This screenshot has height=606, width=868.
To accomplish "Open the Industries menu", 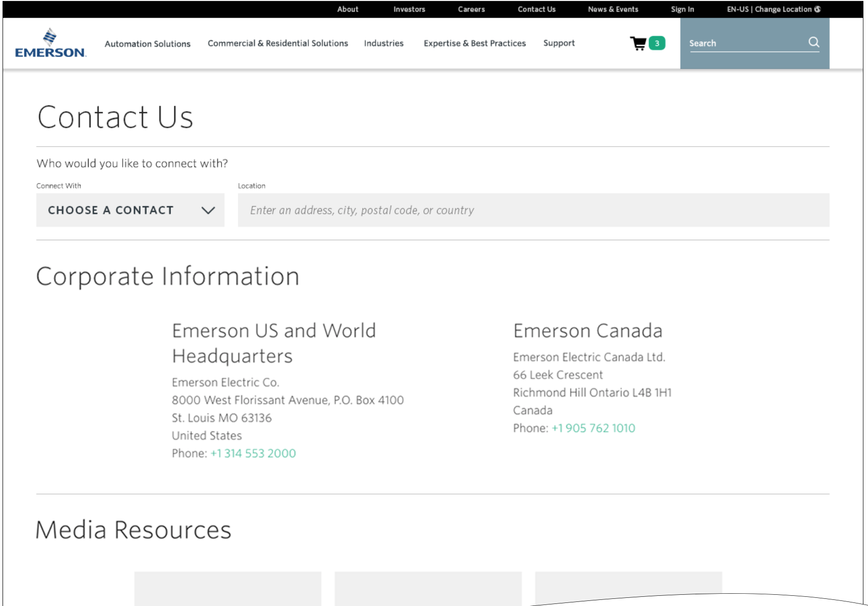I will coord(384,43).
